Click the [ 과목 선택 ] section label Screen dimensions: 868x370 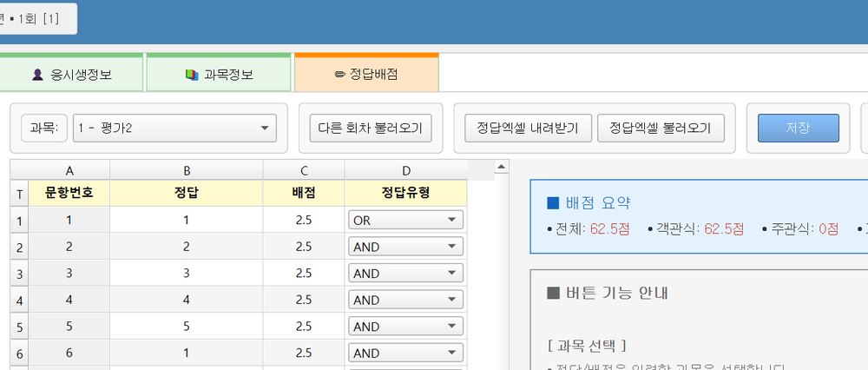coord(587,347)
